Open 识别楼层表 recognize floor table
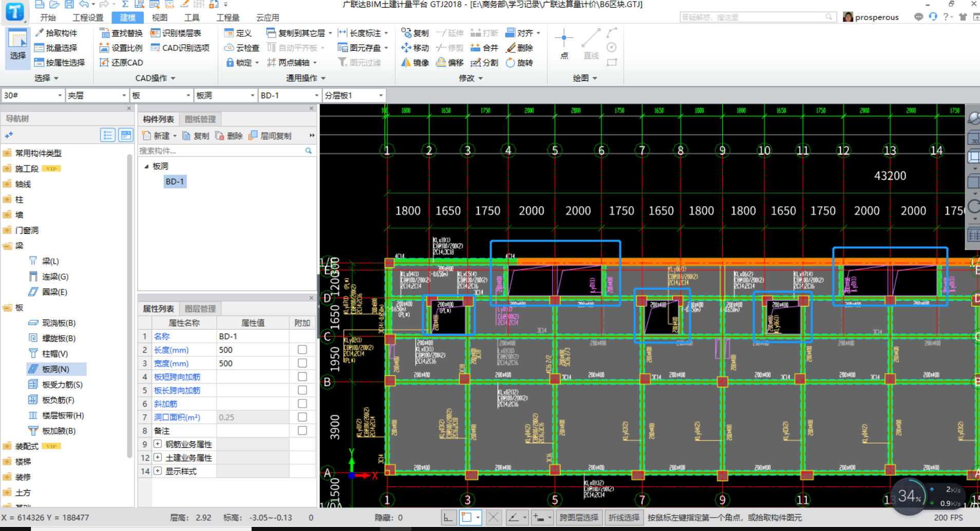980x531 pixels. (x=175, y=33)
